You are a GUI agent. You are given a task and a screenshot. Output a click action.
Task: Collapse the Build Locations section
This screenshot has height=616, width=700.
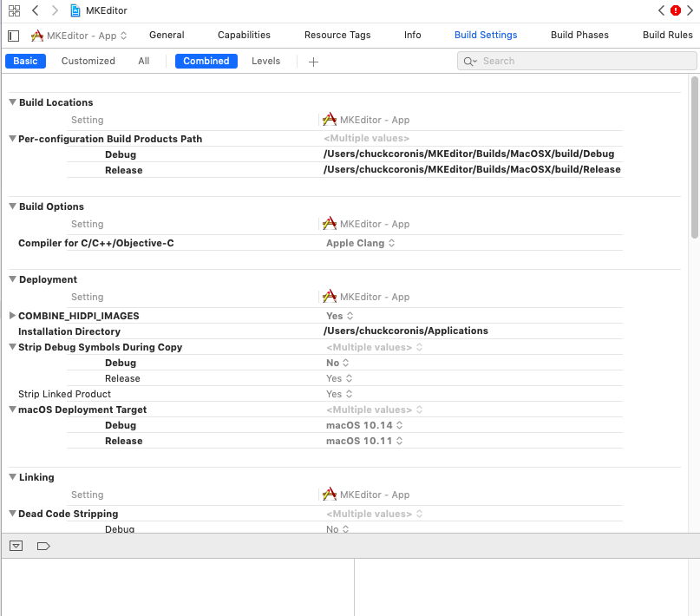point(12,102)
